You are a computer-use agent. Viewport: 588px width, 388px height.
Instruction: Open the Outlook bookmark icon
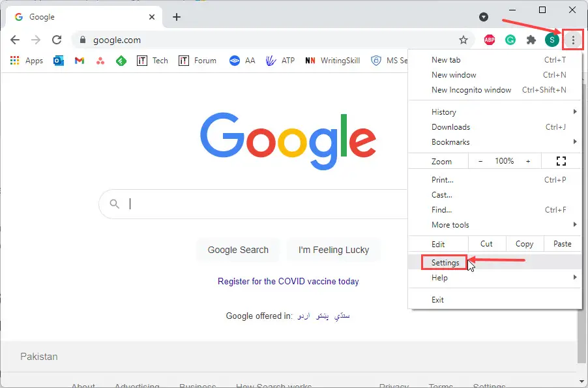[x=59, y=61]
